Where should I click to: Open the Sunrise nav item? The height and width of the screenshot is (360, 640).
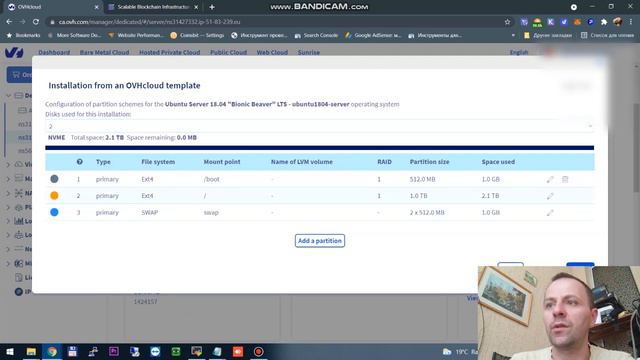[309, 52]
